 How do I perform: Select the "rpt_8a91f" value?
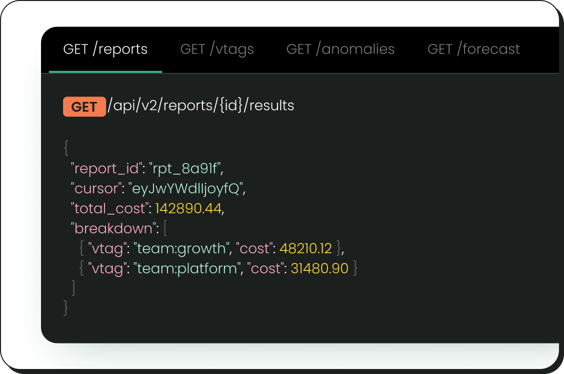[x=185, y=168]
